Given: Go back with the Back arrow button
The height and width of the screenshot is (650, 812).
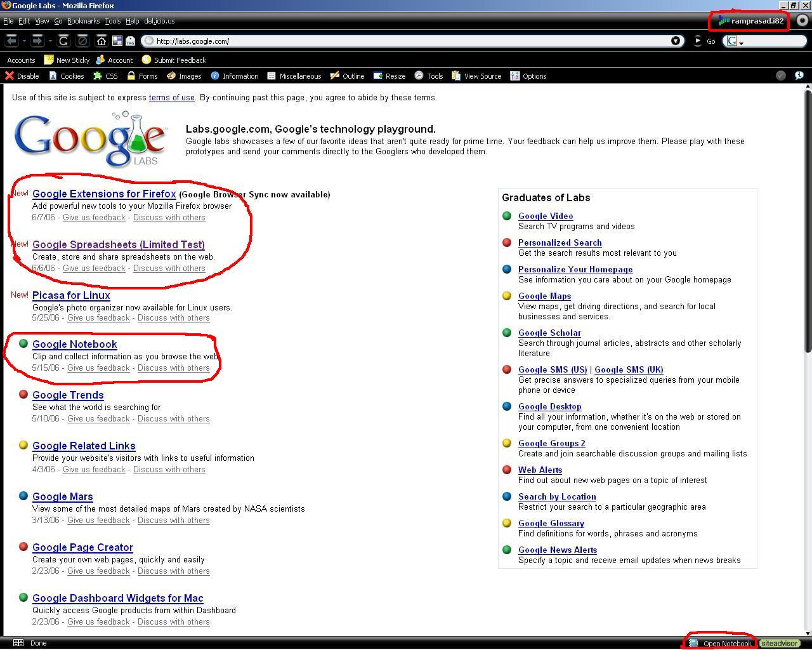Looking at the screenshot, I should click(11, 41).
